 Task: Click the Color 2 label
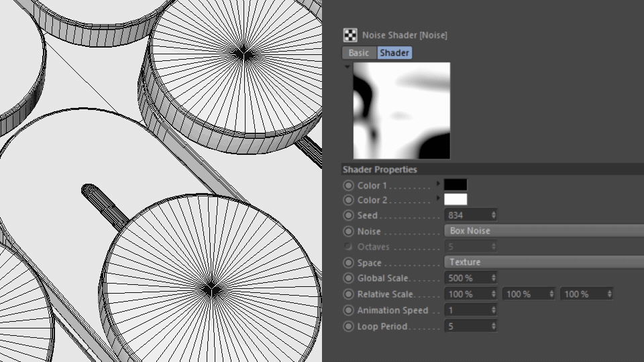click(x=372, y=200)
